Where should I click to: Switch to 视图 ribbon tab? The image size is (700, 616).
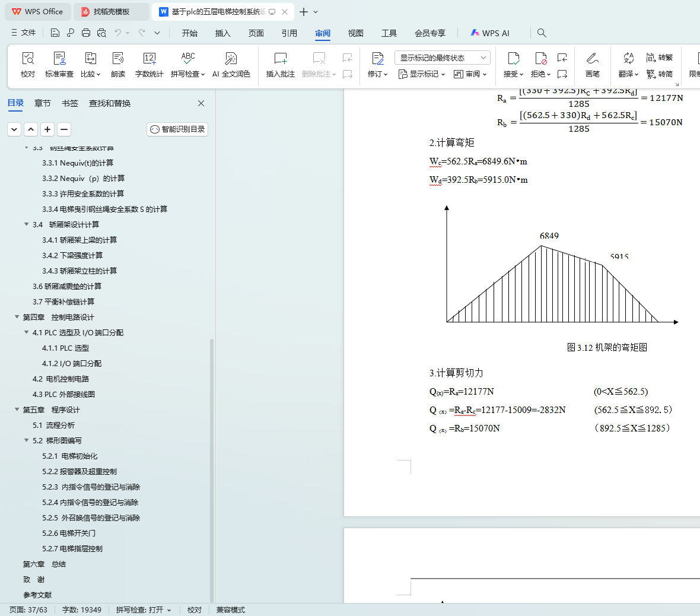(x=356, y=33)
